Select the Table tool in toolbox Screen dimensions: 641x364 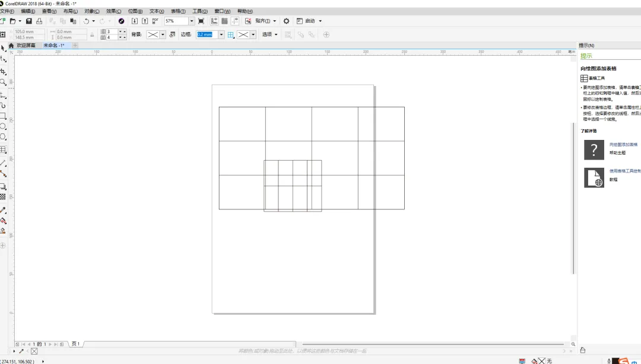(x=3, y=149)
